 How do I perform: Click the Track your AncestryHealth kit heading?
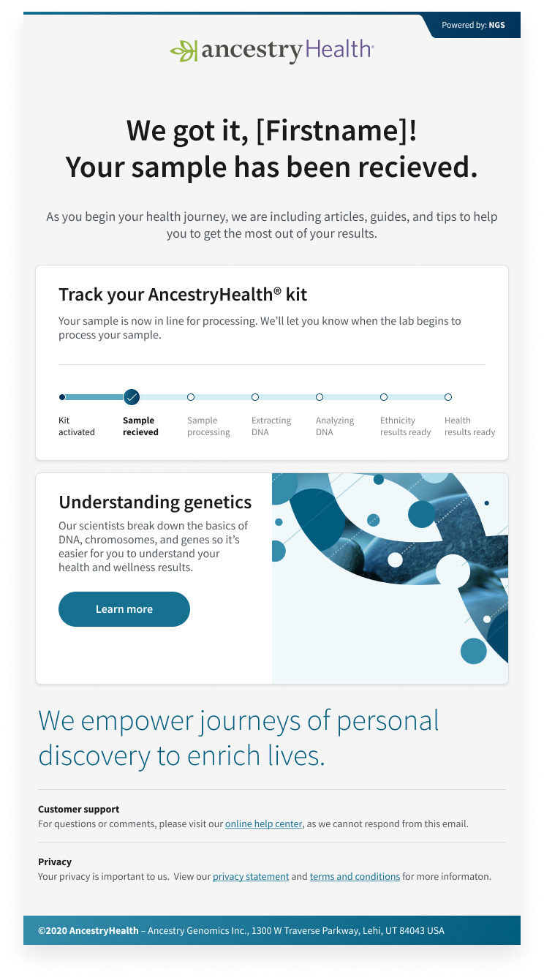click(x=183, y=295)
